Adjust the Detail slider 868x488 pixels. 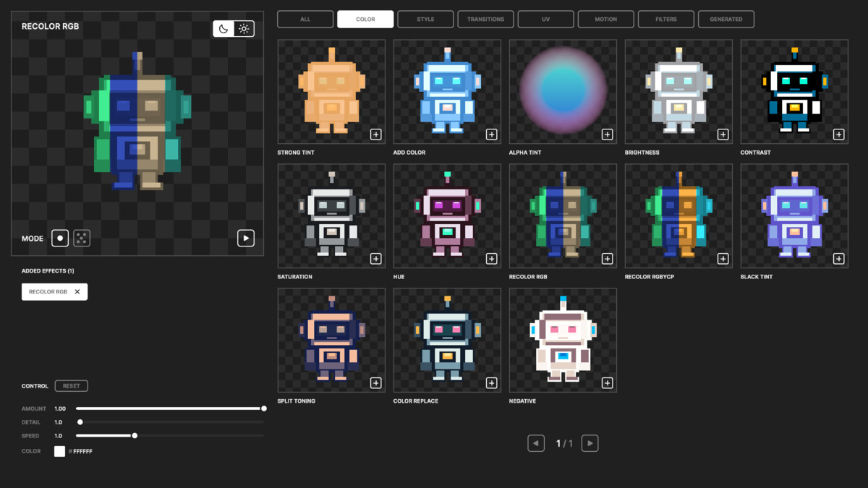pyautogui.click(x=170, y=422)
